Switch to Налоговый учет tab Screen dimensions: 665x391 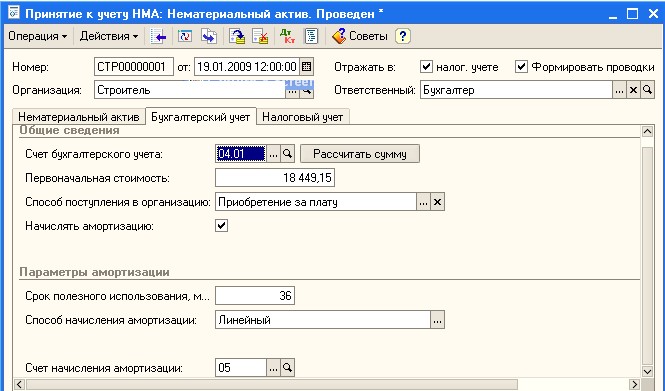[303, 117]
